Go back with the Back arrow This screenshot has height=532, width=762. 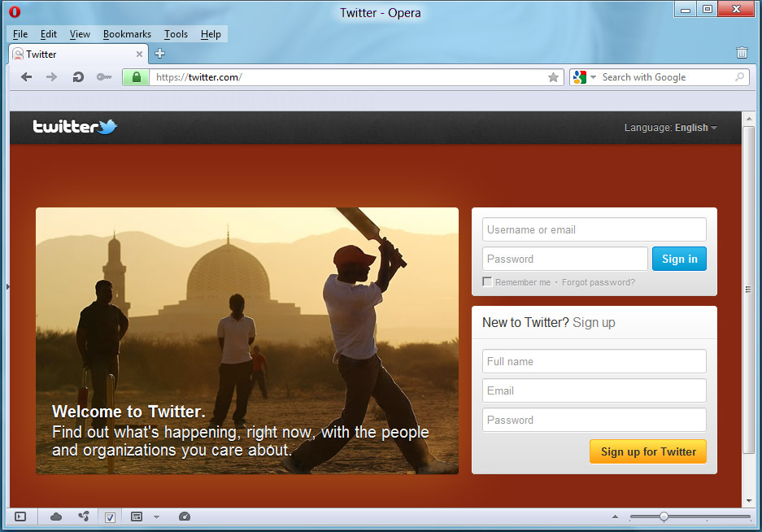click(x=27, y=76)
